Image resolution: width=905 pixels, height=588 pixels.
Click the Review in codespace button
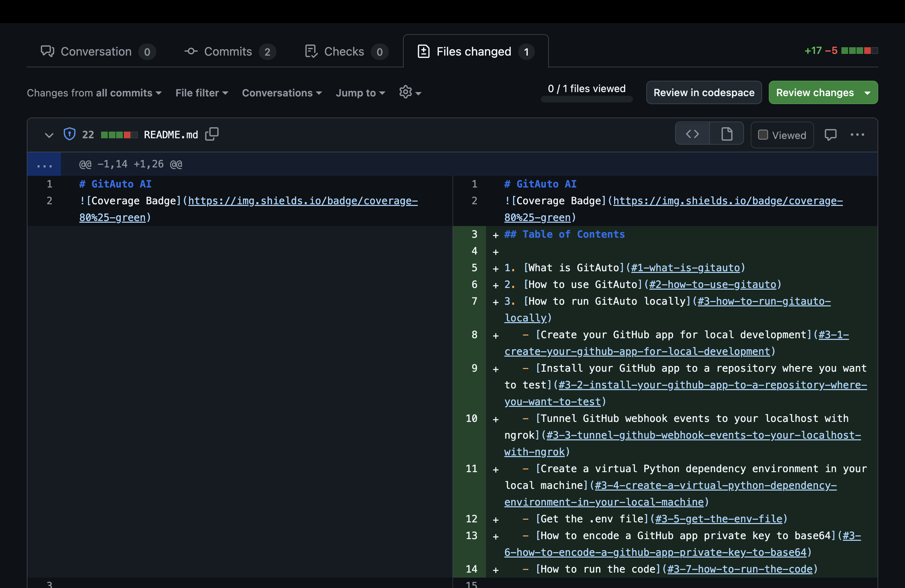[704, 92]
